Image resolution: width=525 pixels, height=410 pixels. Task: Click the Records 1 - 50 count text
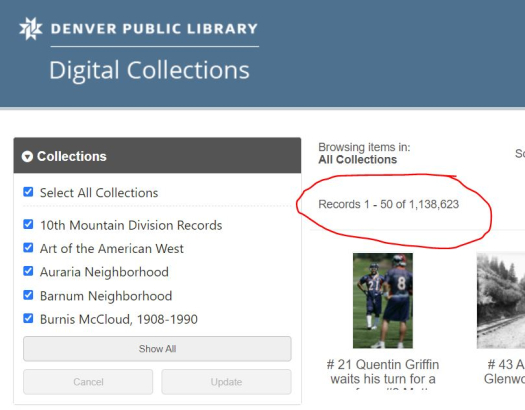click(388, 204)
